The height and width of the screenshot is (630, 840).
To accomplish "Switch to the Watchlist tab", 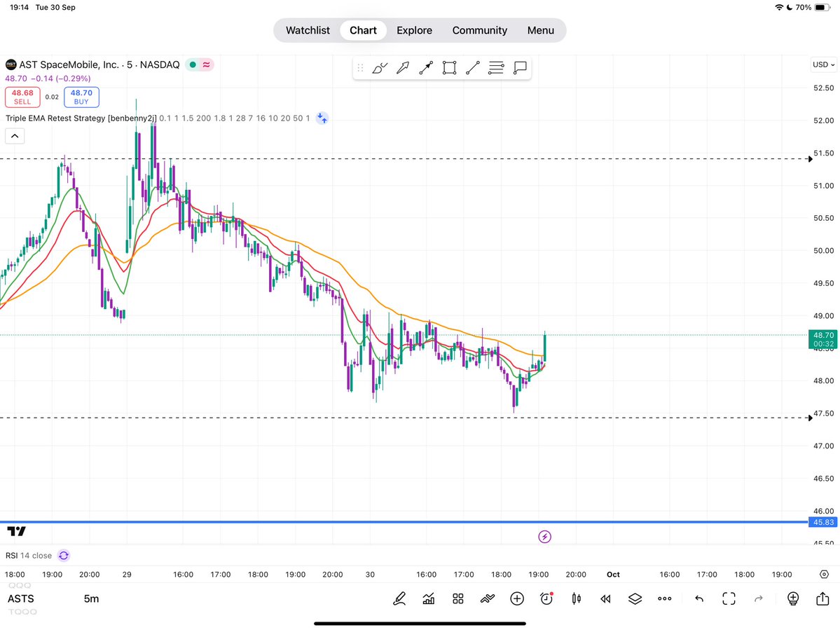I will point(308,31).
